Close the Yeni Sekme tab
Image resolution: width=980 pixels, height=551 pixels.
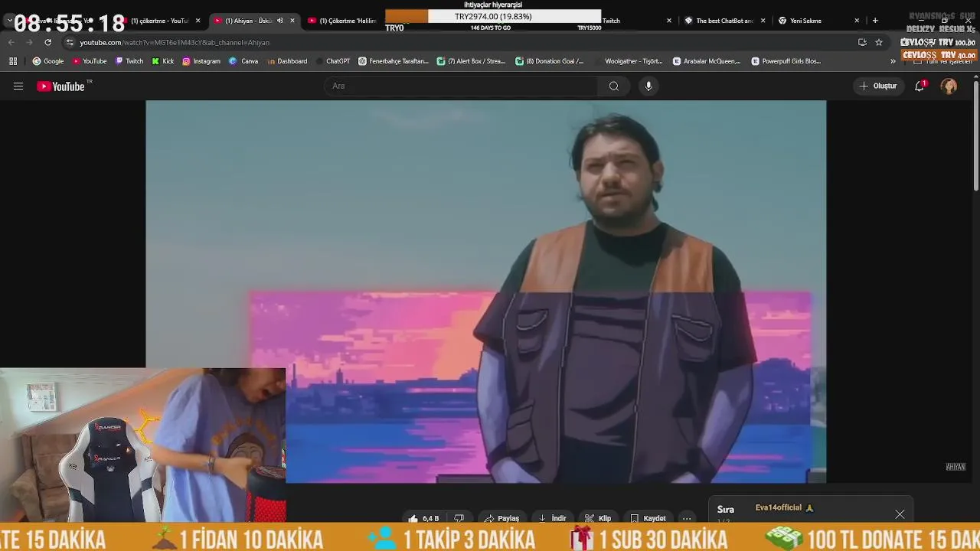(857, 21)
